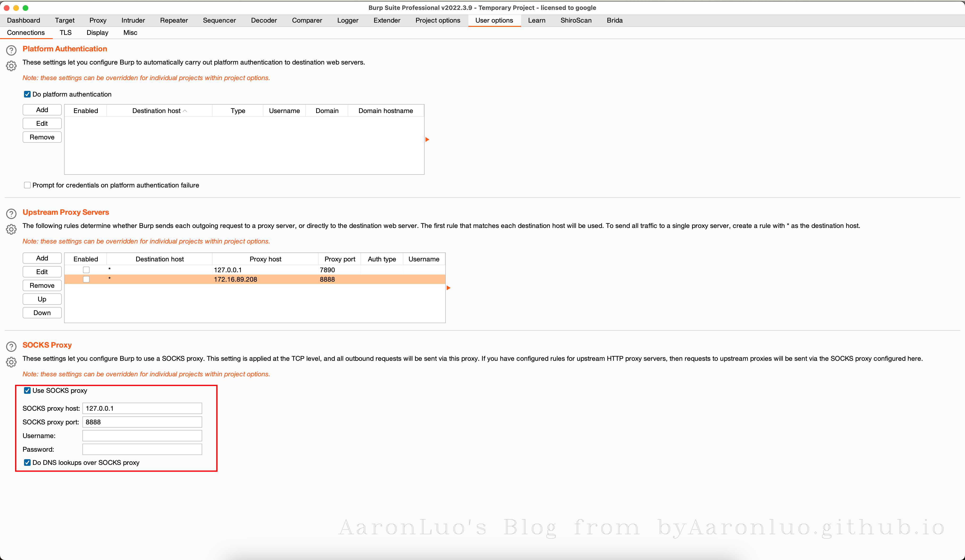
Task: Open Platform Authentication settings gear menu
Action: click(11, 66)
